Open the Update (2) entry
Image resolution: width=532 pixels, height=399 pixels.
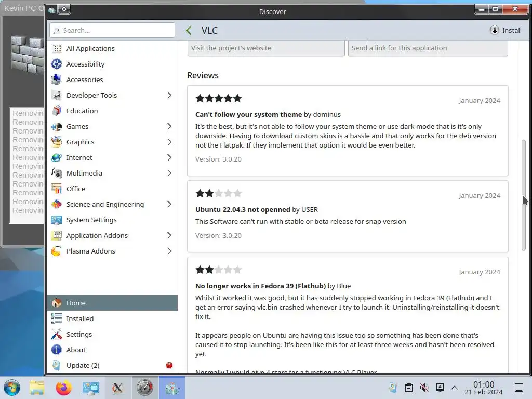(x=112, y=365)
